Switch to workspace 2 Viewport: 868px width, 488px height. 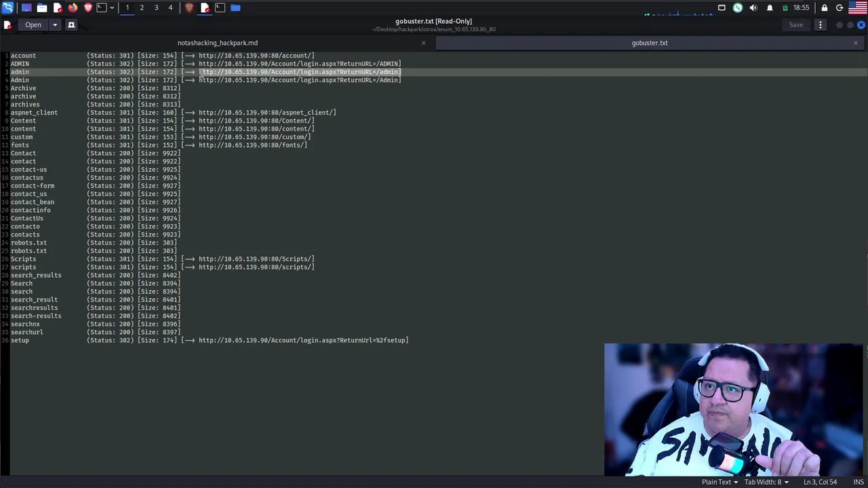tap(142, 7)
